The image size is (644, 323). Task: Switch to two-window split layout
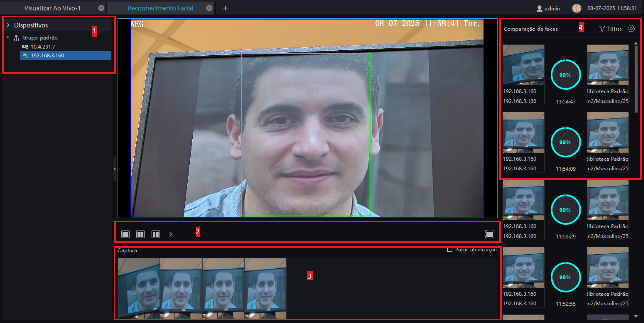[140, 234]
